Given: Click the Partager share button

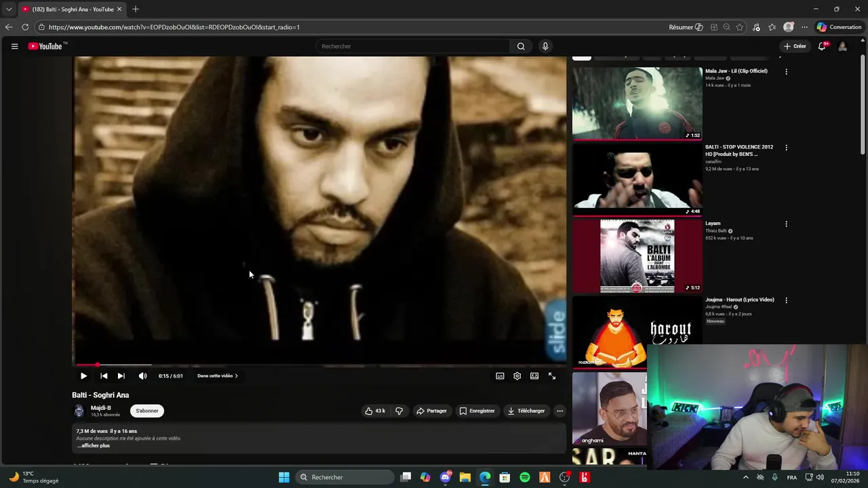Looking at the screenshot, I should tap(431, 411).
